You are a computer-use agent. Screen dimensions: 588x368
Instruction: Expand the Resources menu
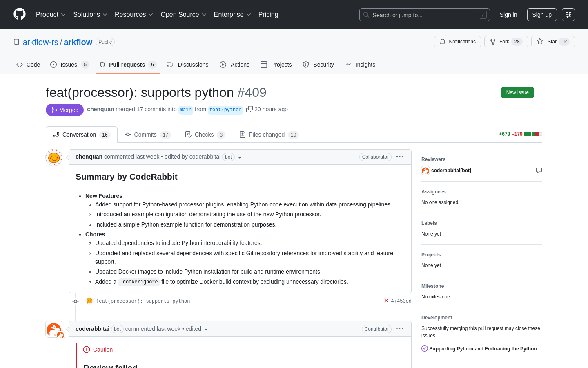(134, 14)
